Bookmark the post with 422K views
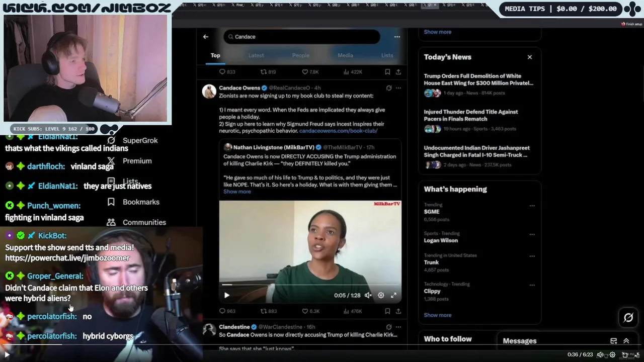Viewport: 644px width, 362px height. (x=387, y=72)
